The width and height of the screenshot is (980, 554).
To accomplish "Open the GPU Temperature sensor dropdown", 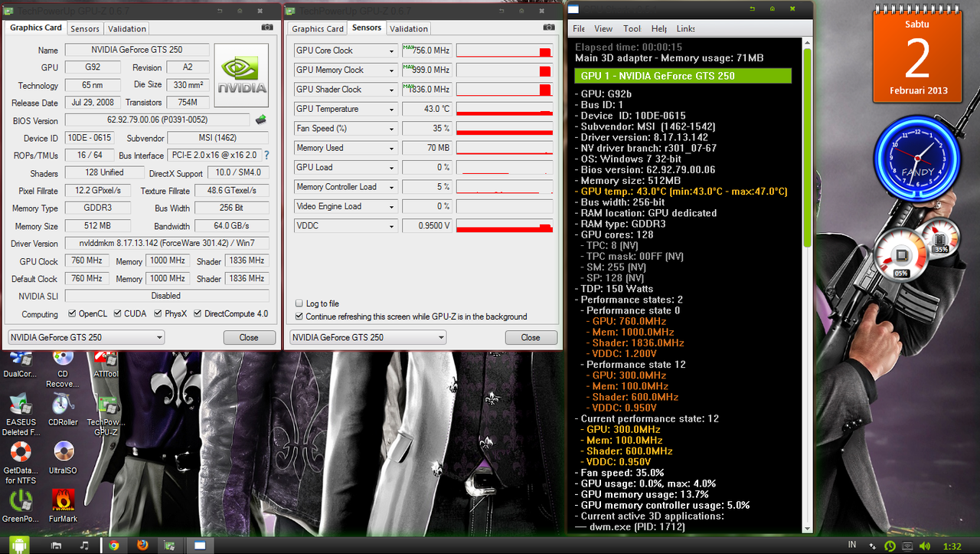I will [x=392, y=109].
